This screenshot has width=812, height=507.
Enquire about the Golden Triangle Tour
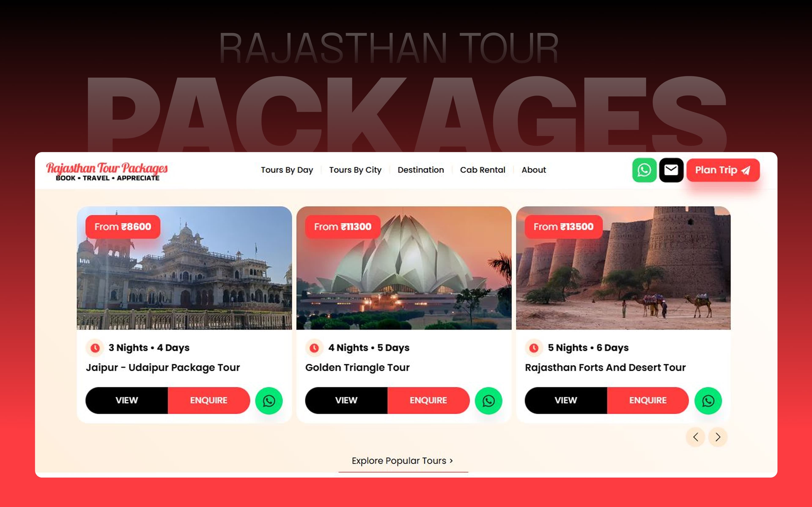click(428, 400)
